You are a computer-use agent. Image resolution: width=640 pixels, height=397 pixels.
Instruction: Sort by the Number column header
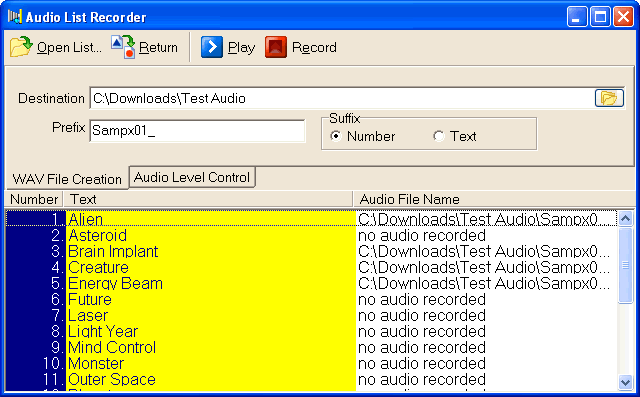tap(34, 199)
